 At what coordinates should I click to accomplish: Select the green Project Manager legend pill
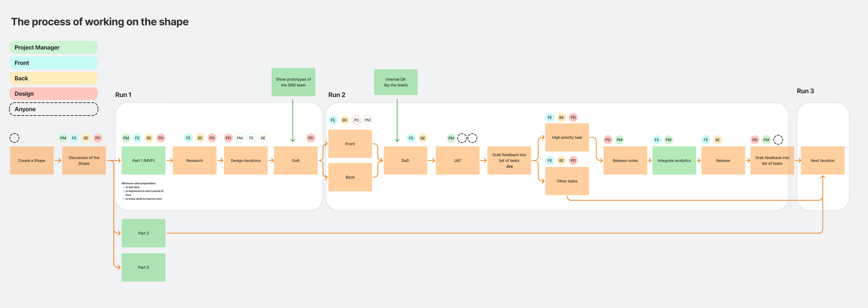click(x=53, y=47)
